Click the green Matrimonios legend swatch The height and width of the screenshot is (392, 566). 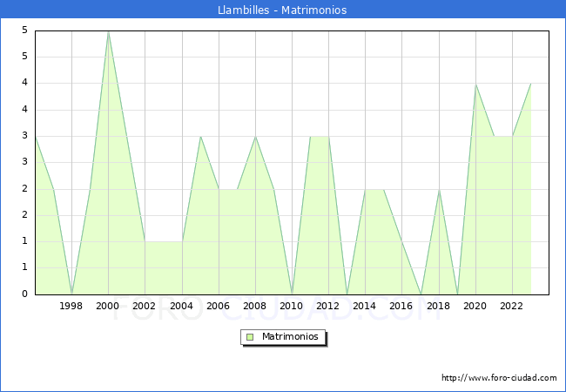tap(250, 337)
